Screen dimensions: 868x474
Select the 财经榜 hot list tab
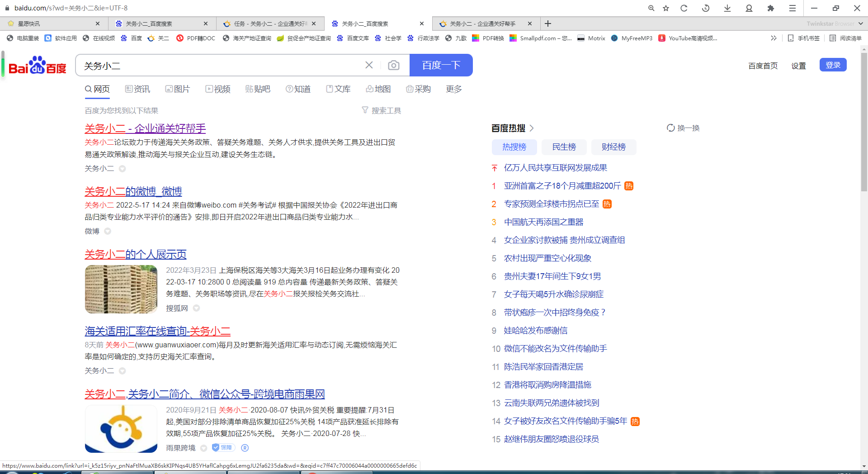(614, 147)
